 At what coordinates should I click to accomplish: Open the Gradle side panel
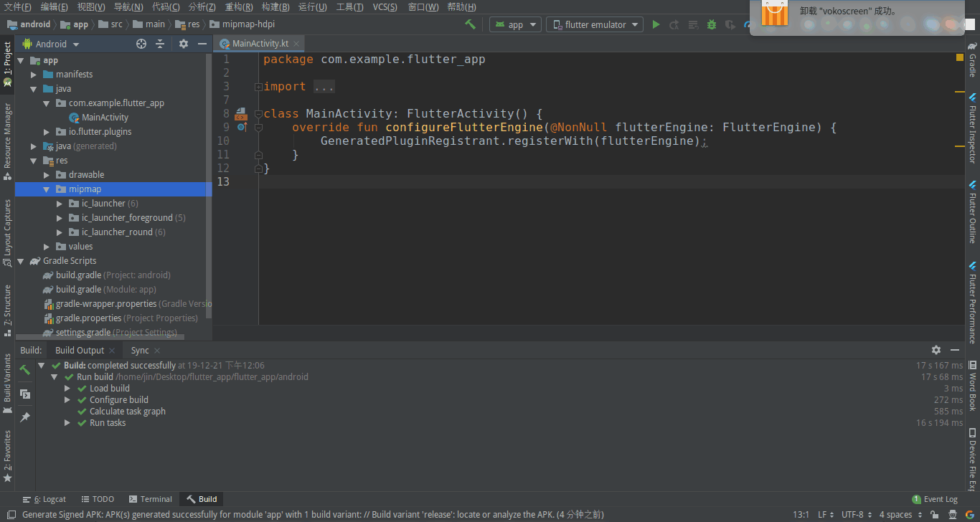pos(973,60)
